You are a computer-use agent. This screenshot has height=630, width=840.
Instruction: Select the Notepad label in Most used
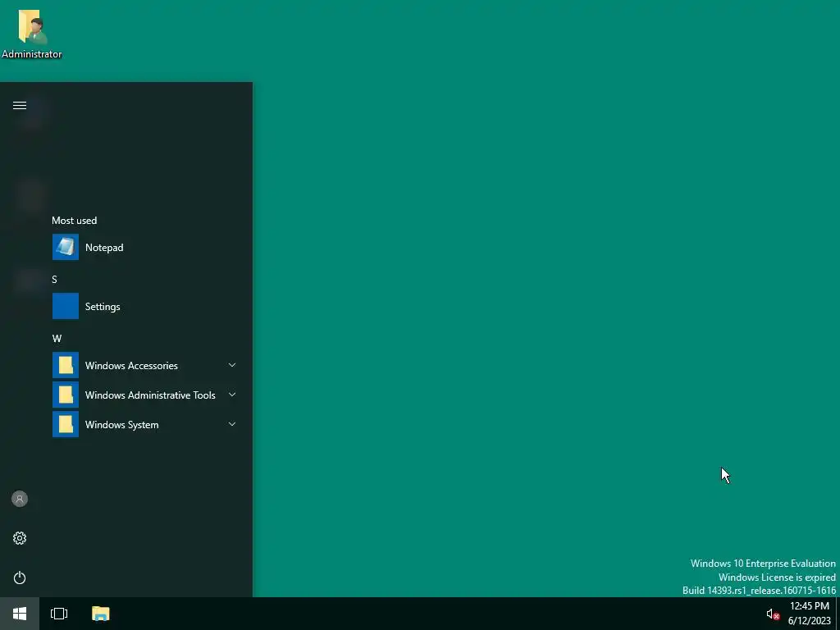[104, 248]
